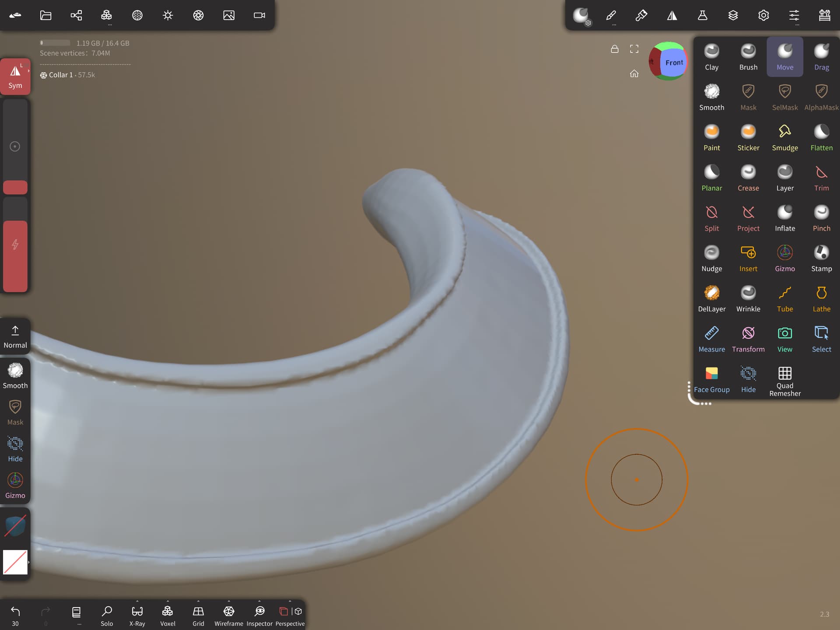Viewport: 840px width, 630px height.
Task: Toggle the view lock icon
Action: tap(614, 49)
